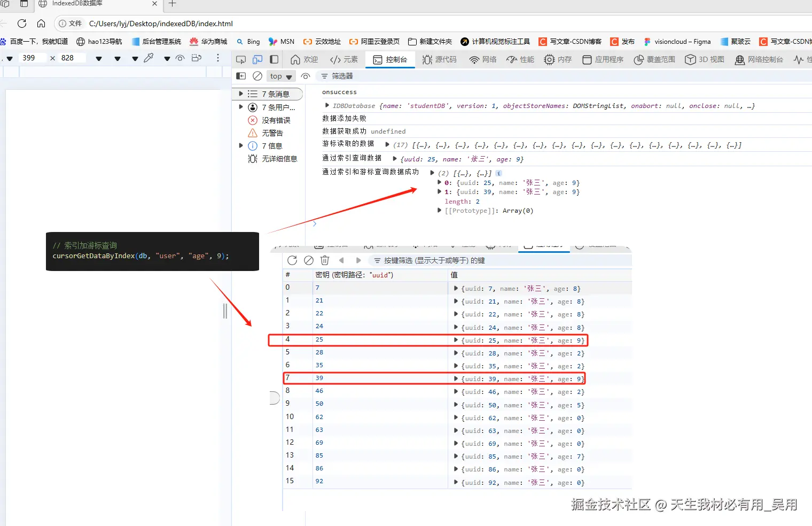Clear the console with the ⊘ icon
The image size is (812, 526).
pyautogui.click(x=257, y=76)
